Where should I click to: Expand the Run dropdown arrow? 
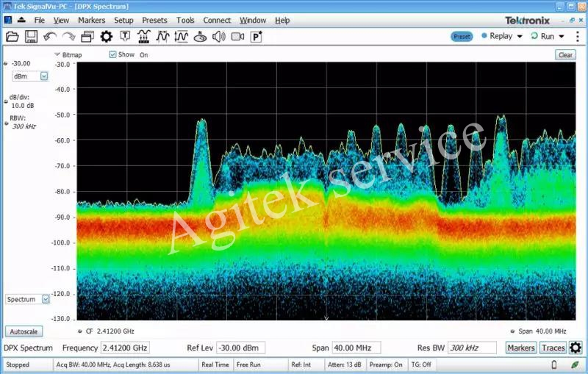pyautogui.click(x=562, y=36)
